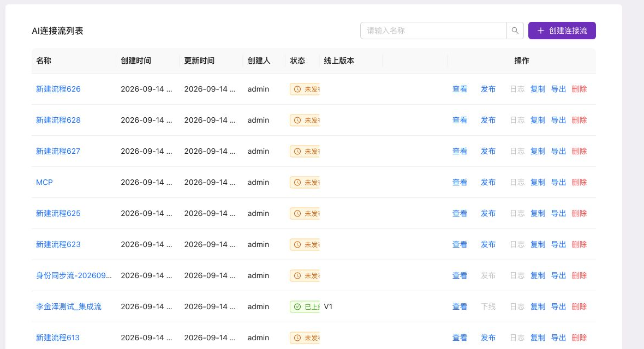The height and width of the screenshot is (349, 644).
Task: Click the 未发布 status tag for 新建流程626
Action: pyautogui.click(x=305, y=89)
